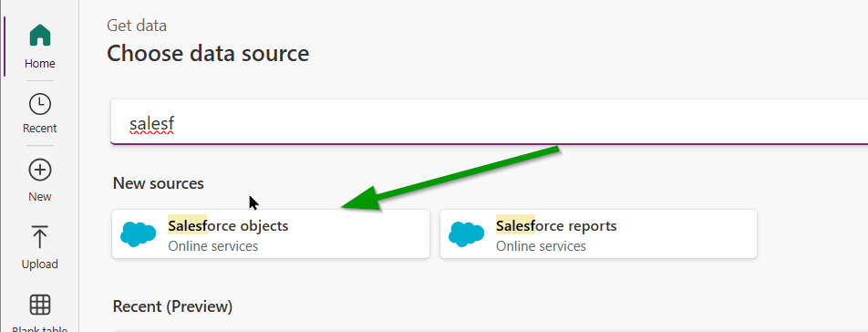Select the Upload arrow icon

coord(40,237)
